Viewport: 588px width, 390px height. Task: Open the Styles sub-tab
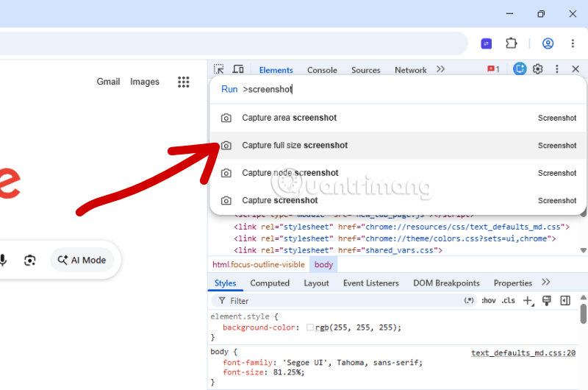click(225, 283)
